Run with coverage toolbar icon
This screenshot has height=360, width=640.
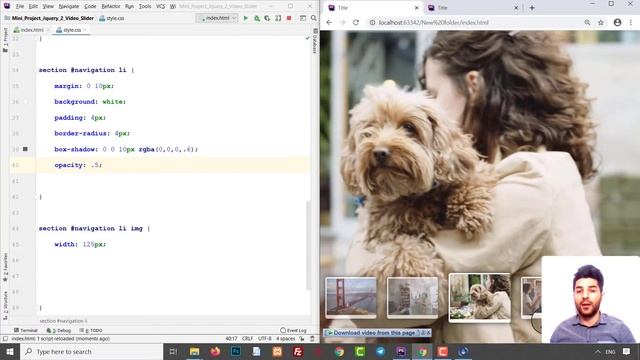coord(267,18)
